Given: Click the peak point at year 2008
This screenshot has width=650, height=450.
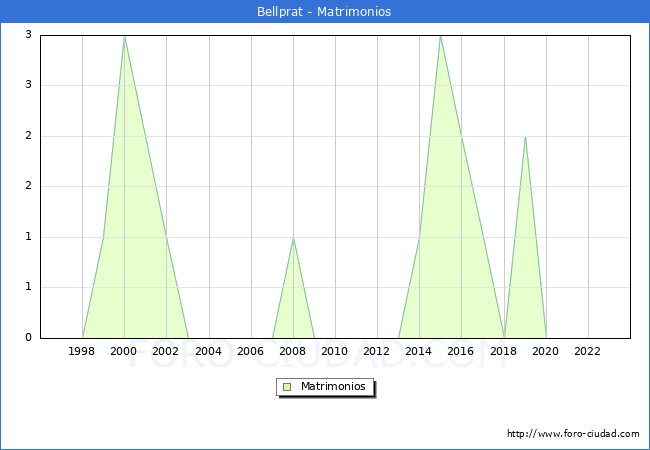Looking at the screenshot, I should pos(293,238).
